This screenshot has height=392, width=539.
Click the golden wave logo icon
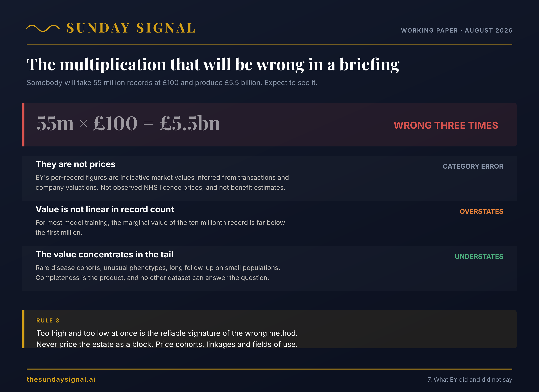(x=43, y=28)
